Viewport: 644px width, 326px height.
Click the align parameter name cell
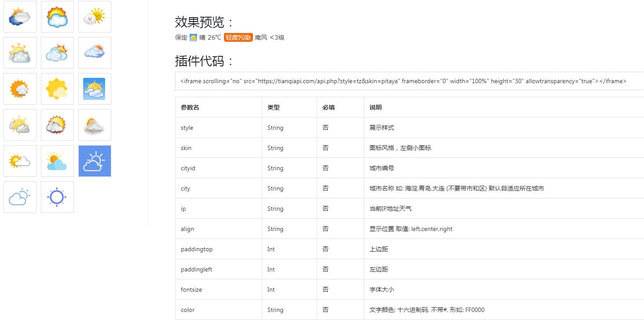click(x=219, y=229)
